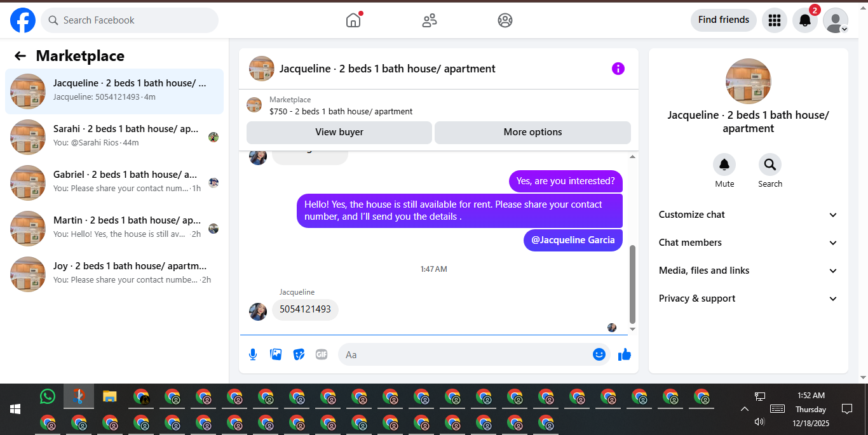Send a voice clip with microphone icon
Image resolution: width=868 pixels, height=435 pixels.
point(253,354)
